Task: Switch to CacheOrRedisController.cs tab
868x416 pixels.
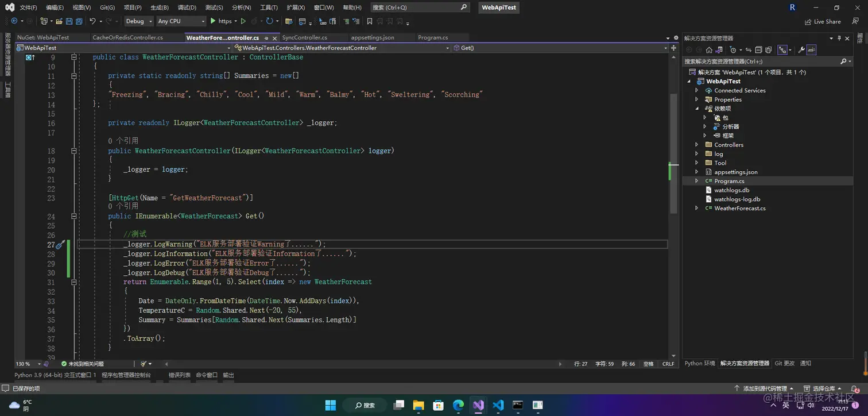Action: click(127, 37)
